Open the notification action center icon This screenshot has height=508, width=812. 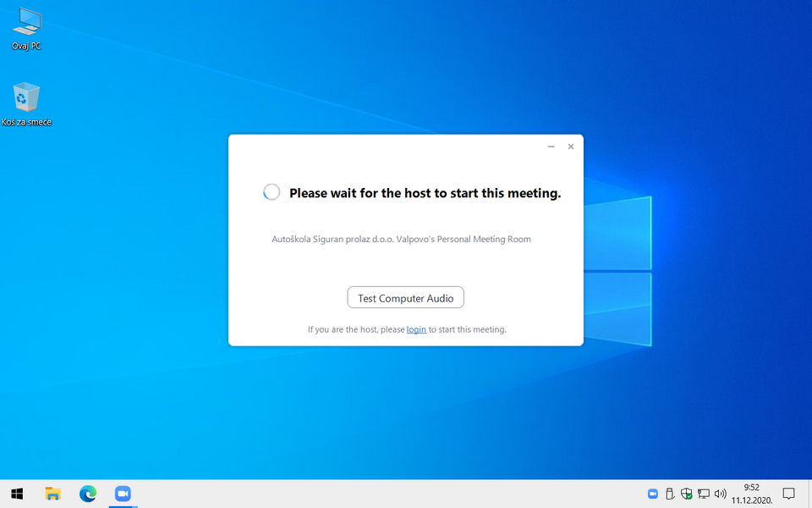[x=788, y=494]
